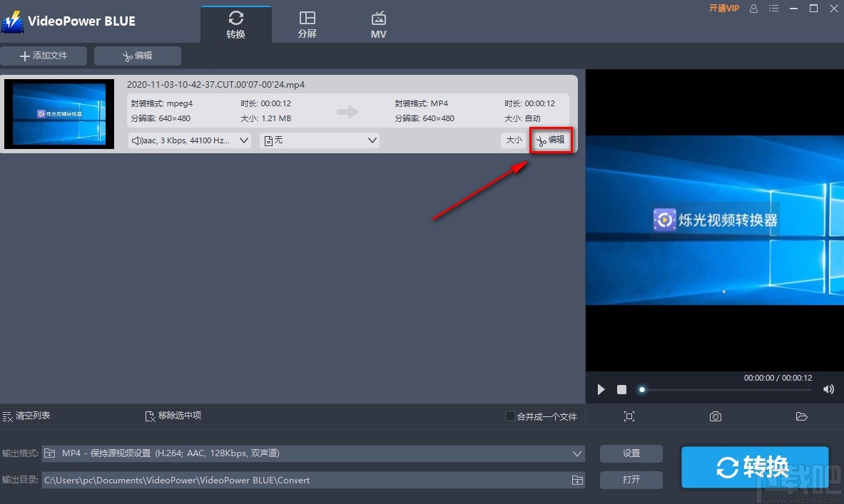The image size is (844, 504).
Task: Click the top toolbar 编辑 button
Action: click(137, 56)
